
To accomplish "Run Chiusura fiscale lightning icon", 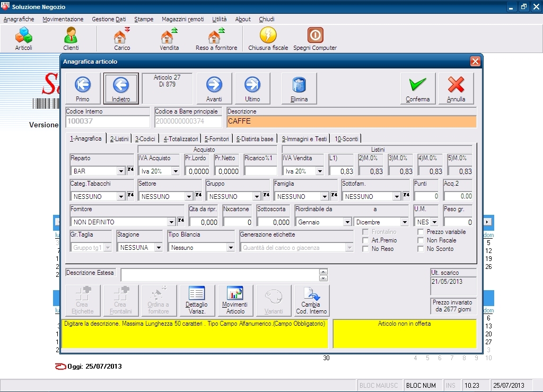I will [x=268, y=38].
